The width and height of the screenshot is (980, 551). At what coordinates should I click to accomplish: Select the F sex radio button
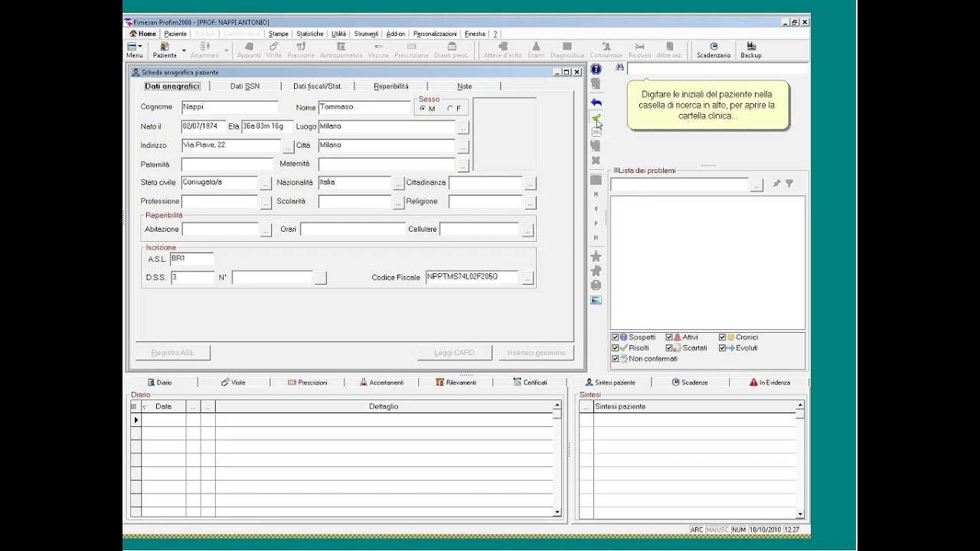pyautogui.click(x=450, y=109)
